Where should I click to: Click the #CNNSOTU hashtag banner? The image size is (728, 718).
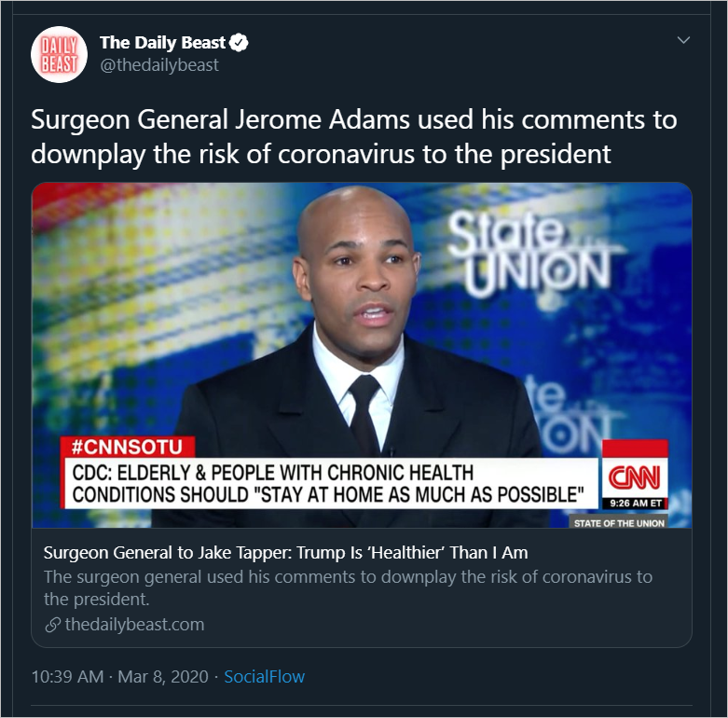127,447
